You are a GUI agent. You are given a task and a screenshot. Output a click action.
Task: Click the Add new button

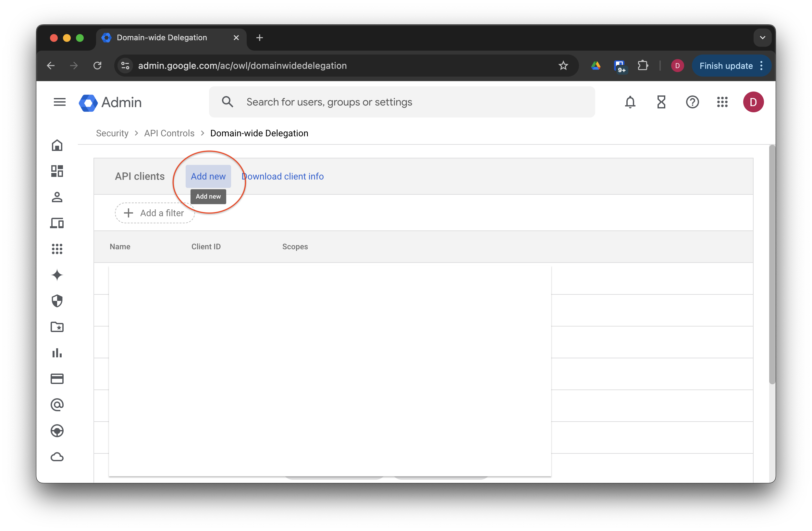point(208,177)
